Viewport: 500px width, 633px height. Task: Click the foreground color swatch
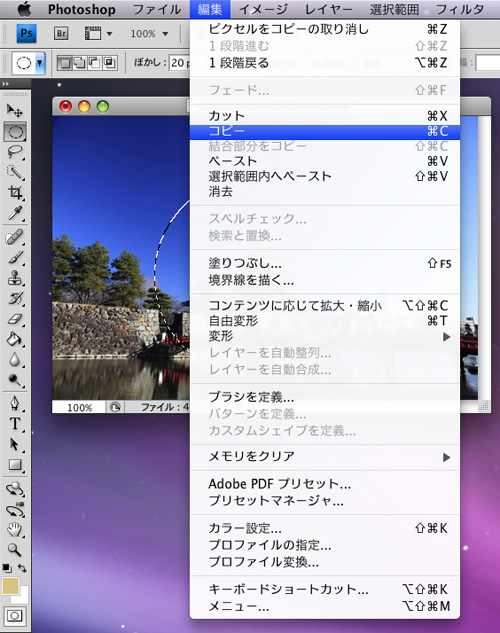pyautogui.click(x=10, y=586)
